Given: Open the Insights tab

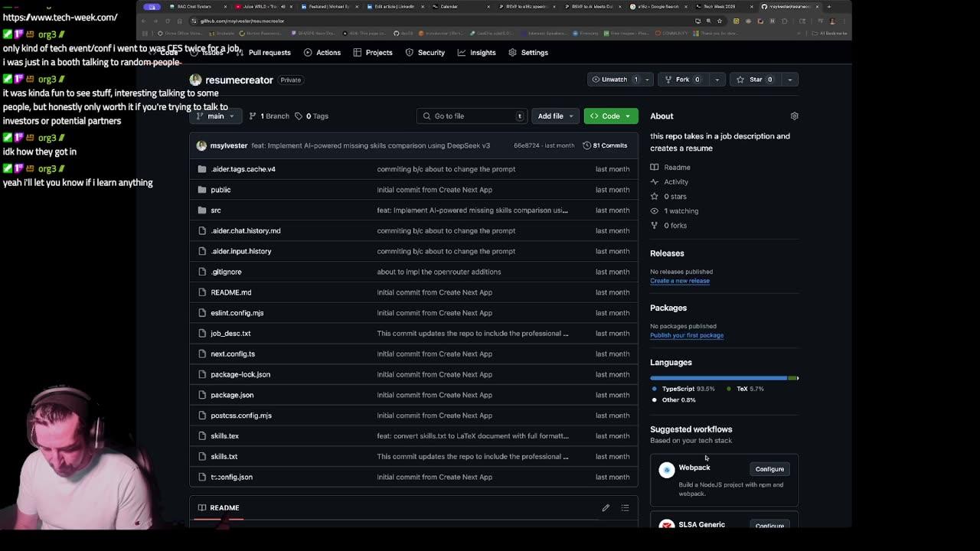Looking at the screenshot, I should click(476, 53).
